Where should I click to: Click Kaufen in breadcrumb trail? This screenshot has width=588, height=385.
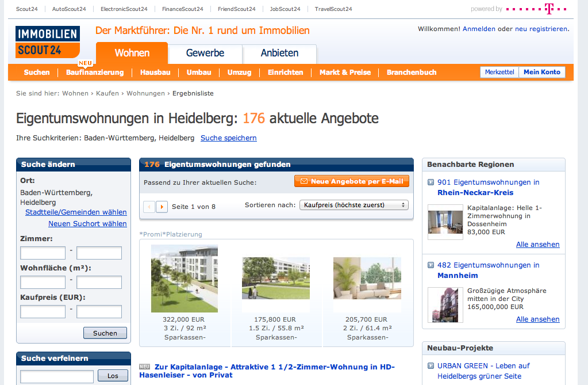coord(107,93)
